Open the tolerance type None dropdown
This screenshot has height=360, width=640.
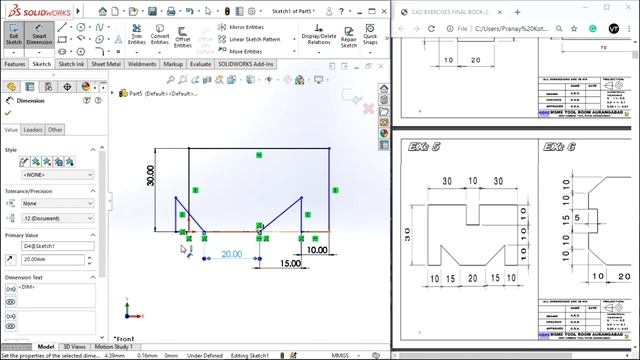58,203
